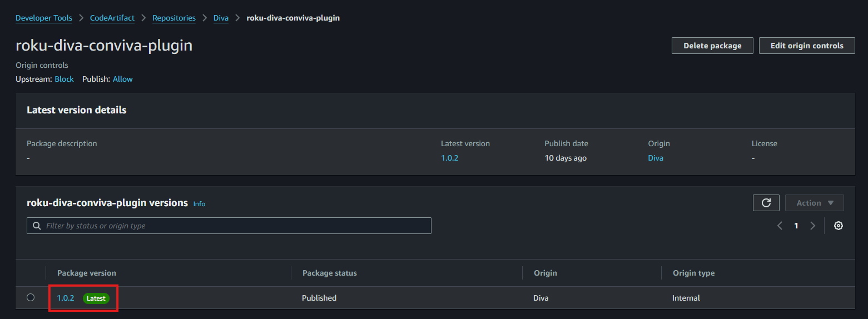Click the Upstream Block link

(x=64, y=79)
